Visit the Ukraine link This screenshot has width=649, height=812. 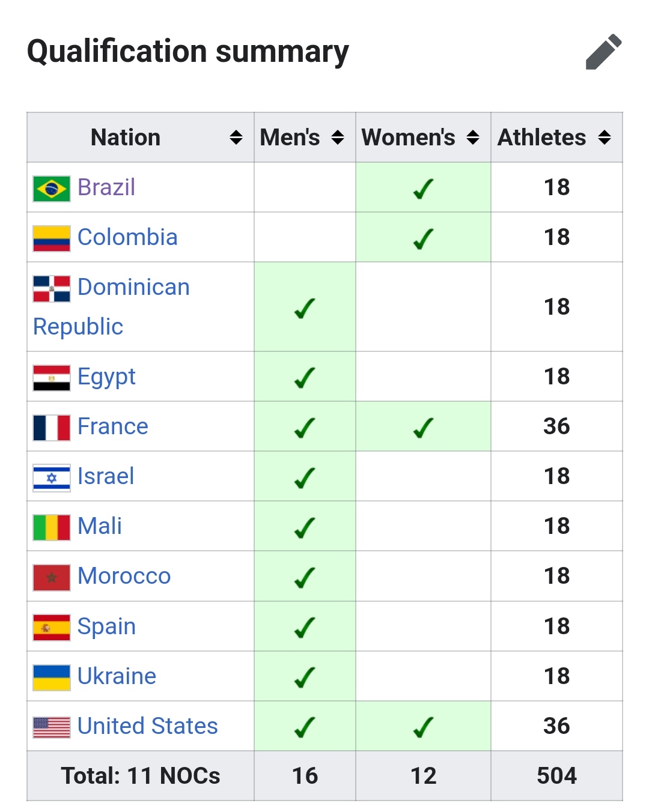tap(117, 676)
